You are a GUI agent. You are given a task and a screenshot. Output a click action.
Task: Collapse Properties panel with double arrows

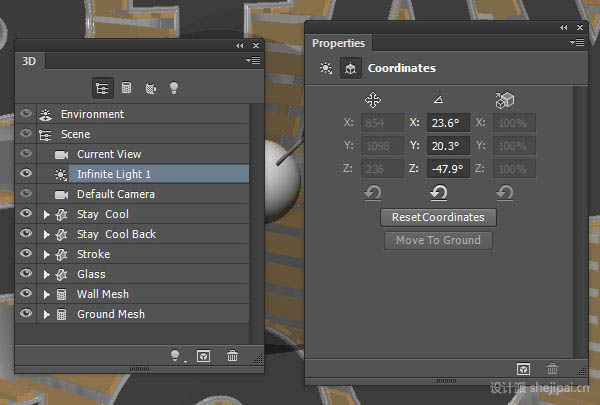563,28
